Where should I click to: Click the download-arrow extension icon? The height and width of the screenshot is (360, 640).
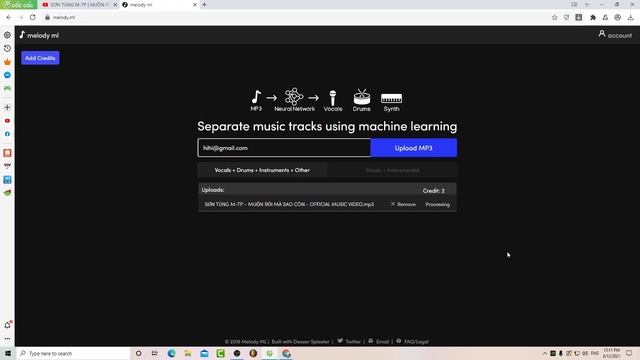(579, 18)
